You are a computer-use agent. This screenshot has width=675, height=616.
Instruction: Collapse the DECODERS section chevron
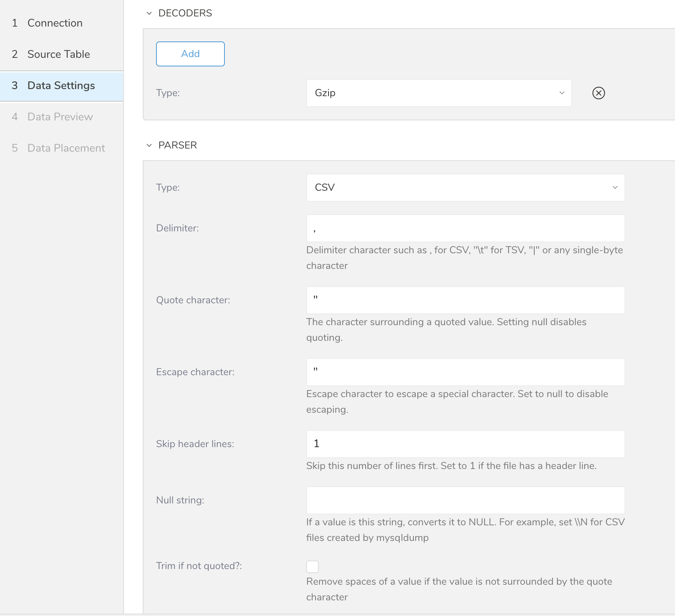click(149, 13)
